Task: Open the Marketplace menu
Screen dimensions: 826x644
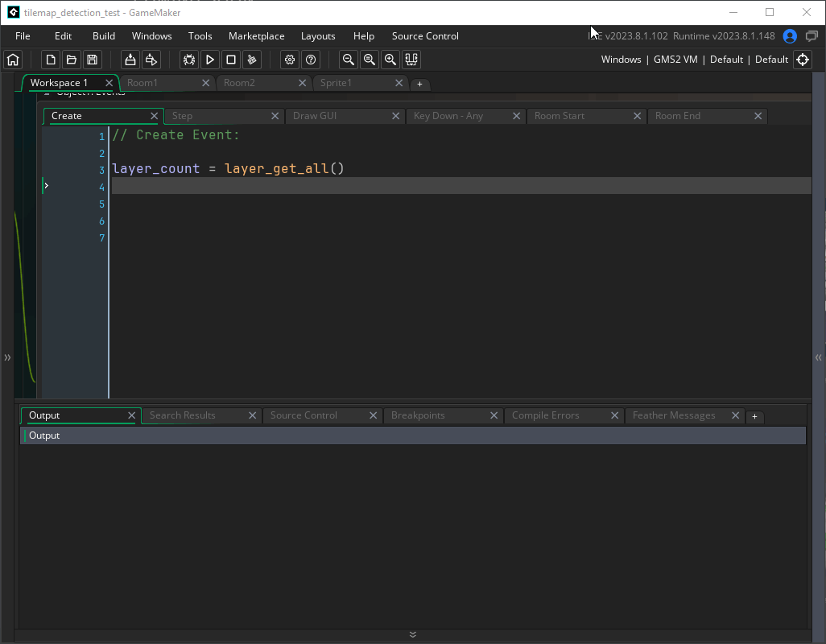Action: point(256,35)
